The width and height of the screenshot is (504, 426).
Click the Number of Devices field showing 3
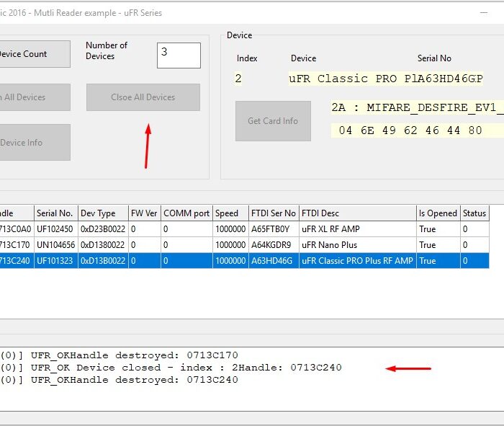pos(179,56)
